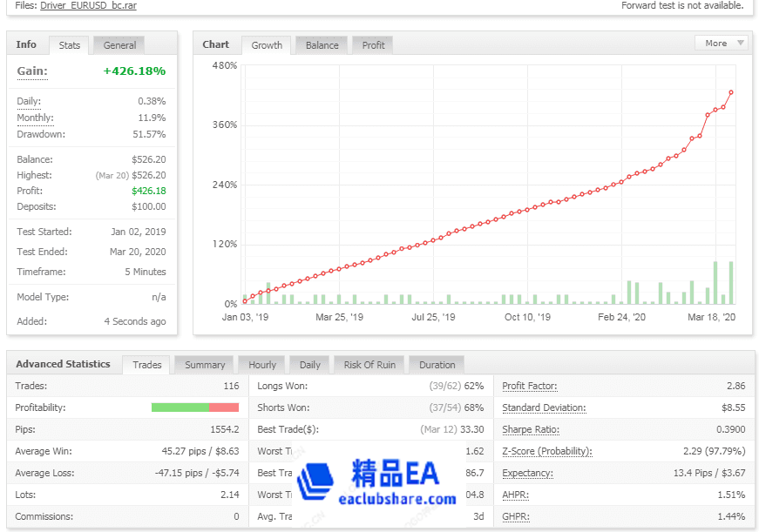Switch the chart to Profit tab
759x532 pixels.
pyautogui.click(x=373, y=45)
